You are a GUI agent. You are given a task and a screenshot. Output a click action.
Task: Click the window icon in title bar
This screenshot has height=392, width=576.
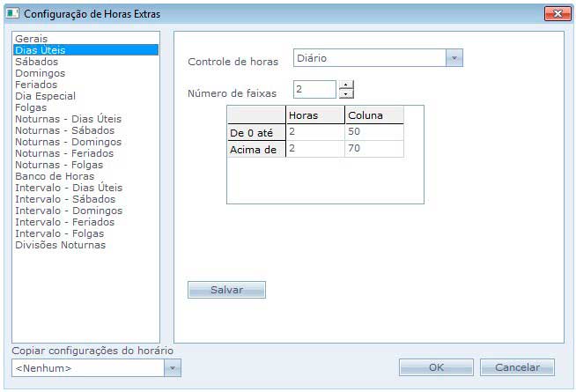(x=12, y=14)
